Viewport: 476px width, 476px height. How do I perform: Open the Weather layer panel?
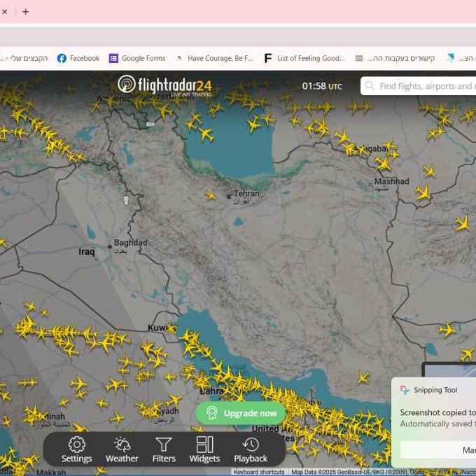click(x=122, y=449)
